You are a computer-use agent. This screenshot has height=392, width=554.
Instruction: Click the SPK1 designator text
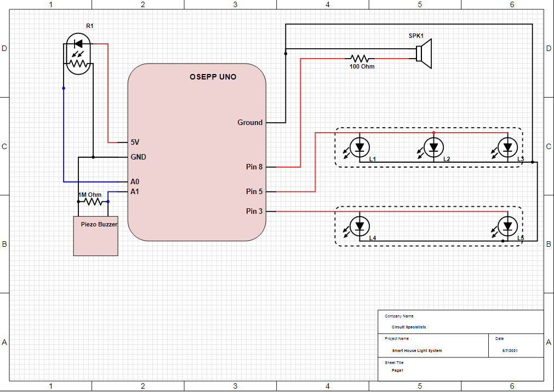[416, 36]
